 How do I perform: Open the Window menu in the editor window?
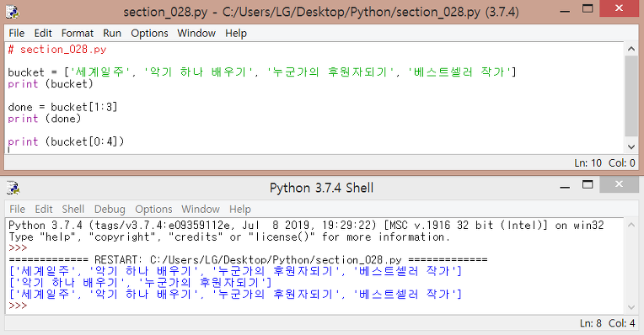196,33
